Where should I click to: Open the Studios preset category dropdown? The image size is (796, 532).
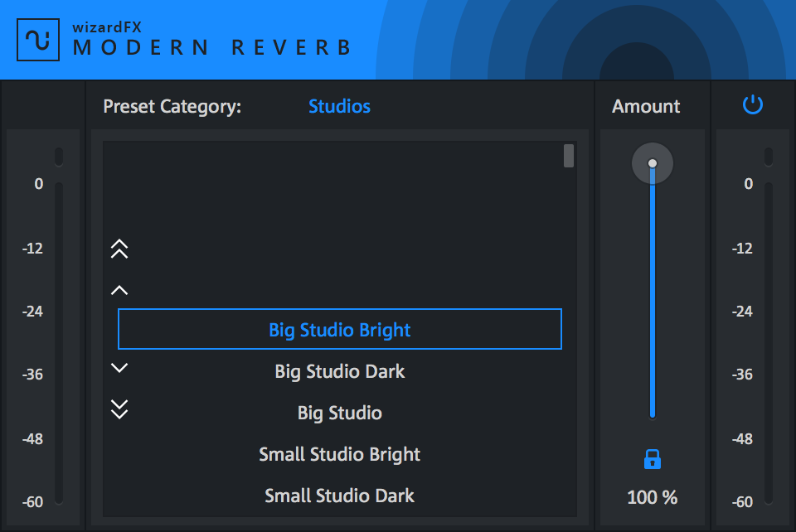point(339,106)
